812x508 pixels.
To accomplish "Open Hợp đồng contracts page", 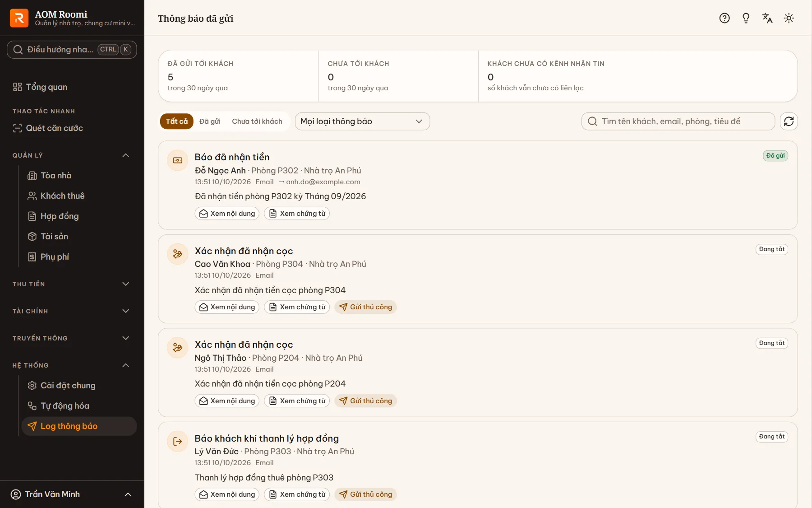I will click(x=79, y=216).
